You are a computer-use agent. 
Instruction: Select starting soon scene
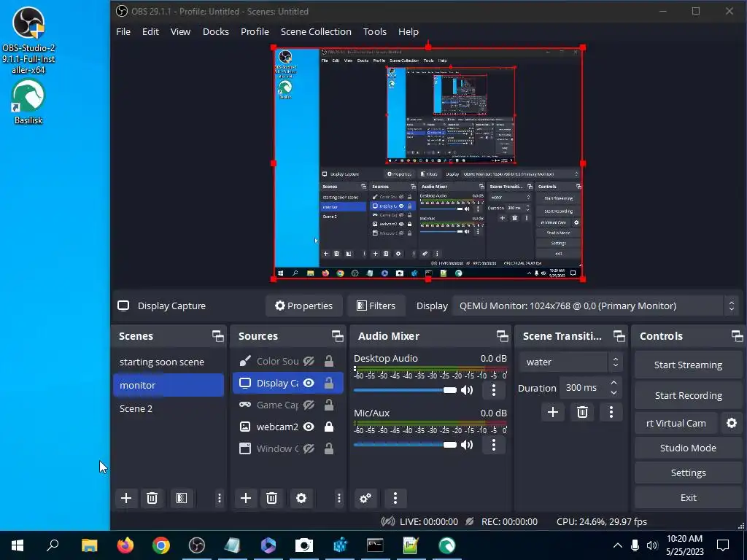pos(169,362)
